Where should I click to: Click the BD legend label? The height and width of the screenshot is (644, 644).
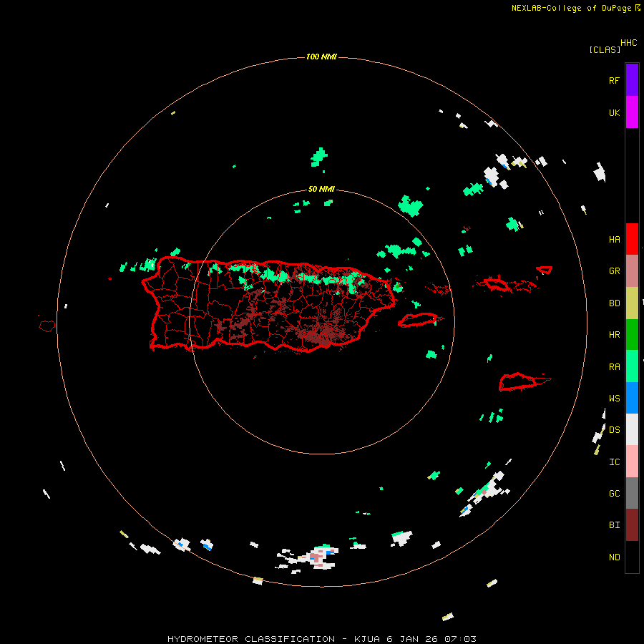(x=614, y=303)
